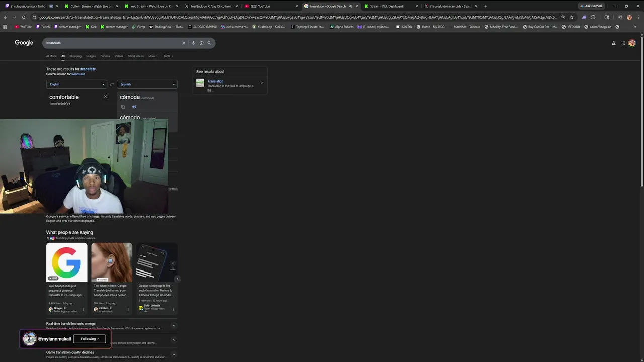Expand 'Real-time translation tools emerge' section
This screenshot has height=362, width=644.
tap(174, 325)
